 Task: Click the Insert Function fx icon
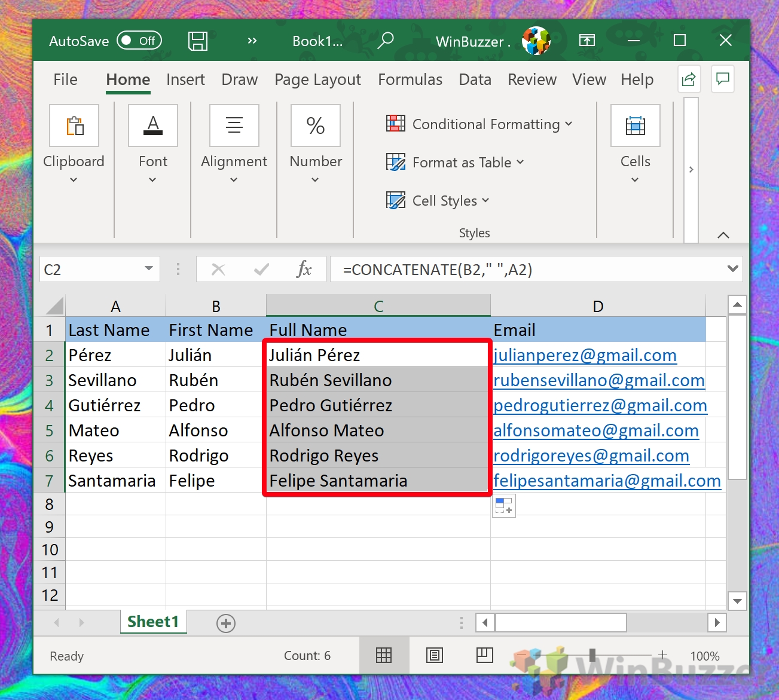304,270
